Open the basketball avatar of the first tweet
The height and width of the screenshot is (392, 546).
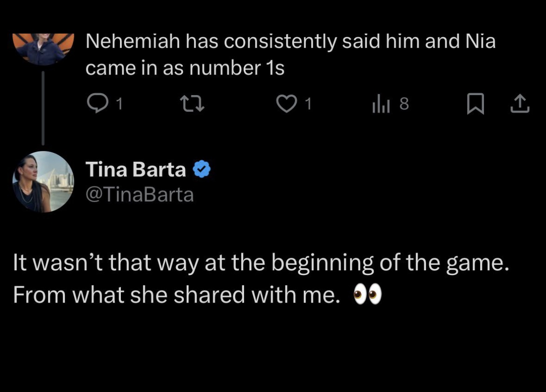tap(43, 49)
